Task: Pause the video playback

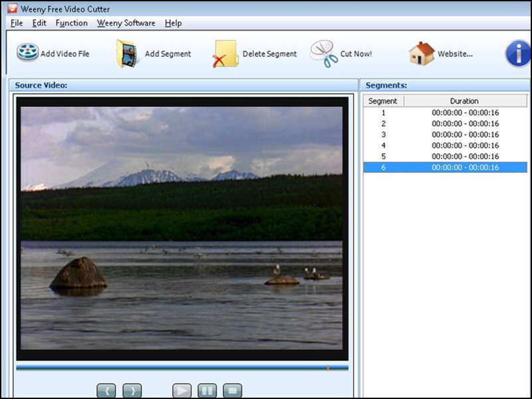Action: (207, 390)
